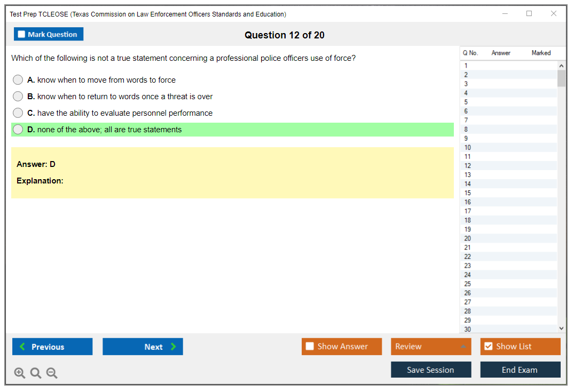Click the zoom out magnifier icon
Viewport: 574px width, 392px height.
[52, 373]
